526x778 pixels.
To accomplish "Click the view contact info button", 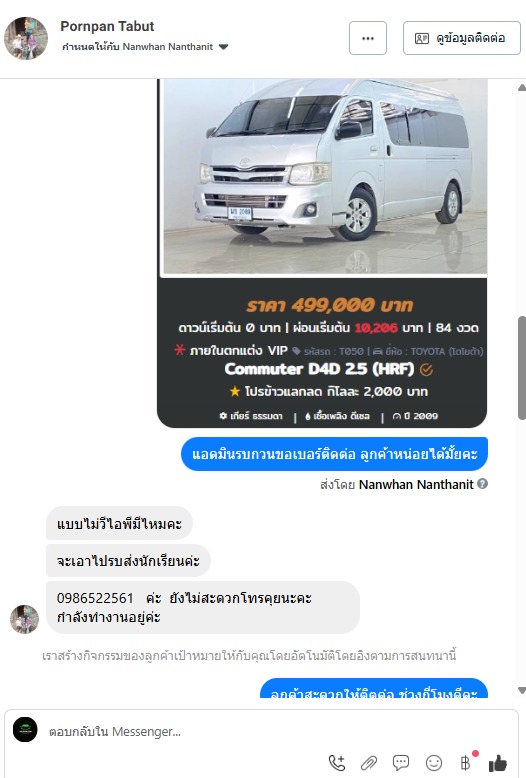I will 461,38.
